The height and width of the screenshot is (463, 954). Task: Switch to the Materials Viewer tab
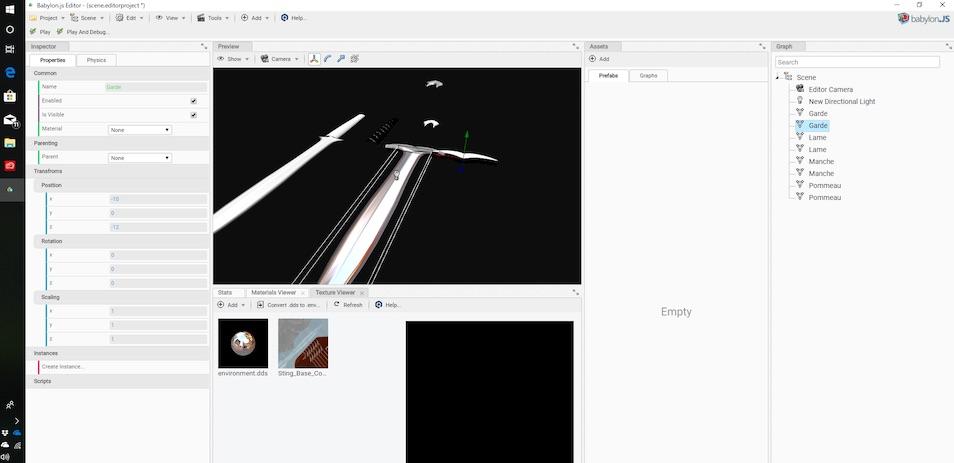(273, 293)
